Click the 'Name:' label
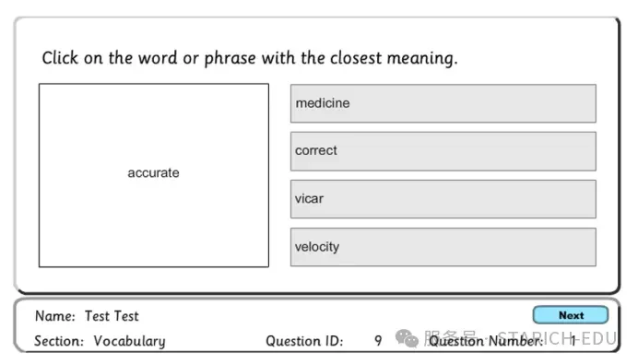Screen dimensions: 638x364 click(x=55, y=316)
